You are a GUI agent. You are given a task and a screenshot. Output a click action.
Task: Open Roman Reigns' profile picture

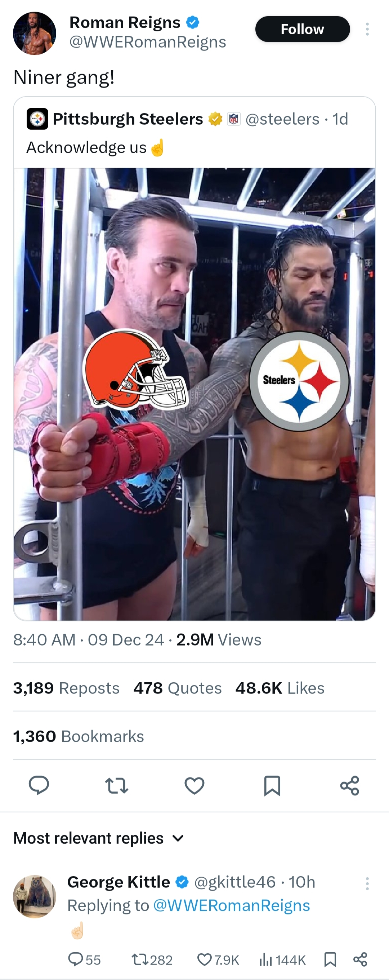coord(35,34)
